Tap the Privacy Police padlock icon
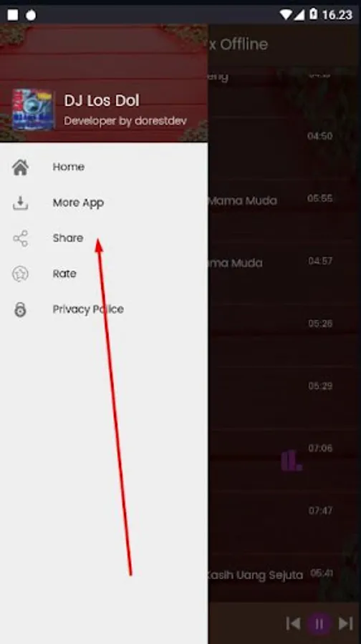This screenshot has height=644, width=361. (x=20, y=309)
